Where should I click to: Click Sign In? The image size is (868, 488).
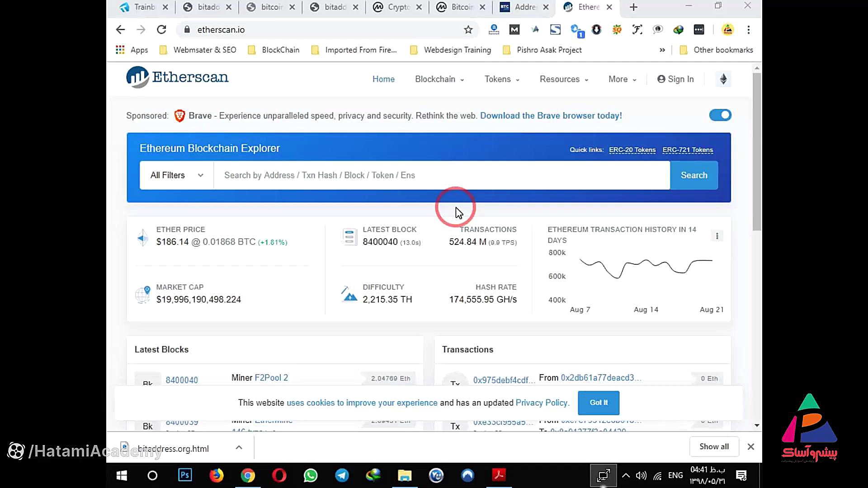tap(675, 79)
